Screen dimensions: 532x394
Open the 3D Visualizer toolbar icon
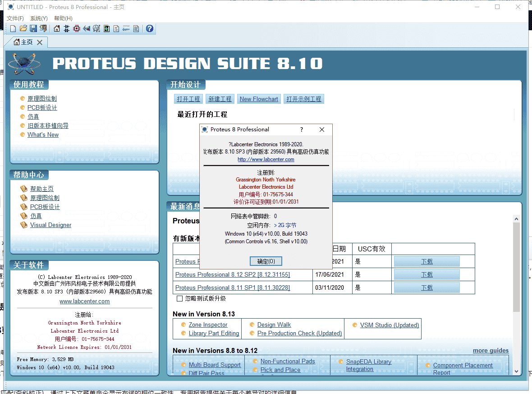87,29
